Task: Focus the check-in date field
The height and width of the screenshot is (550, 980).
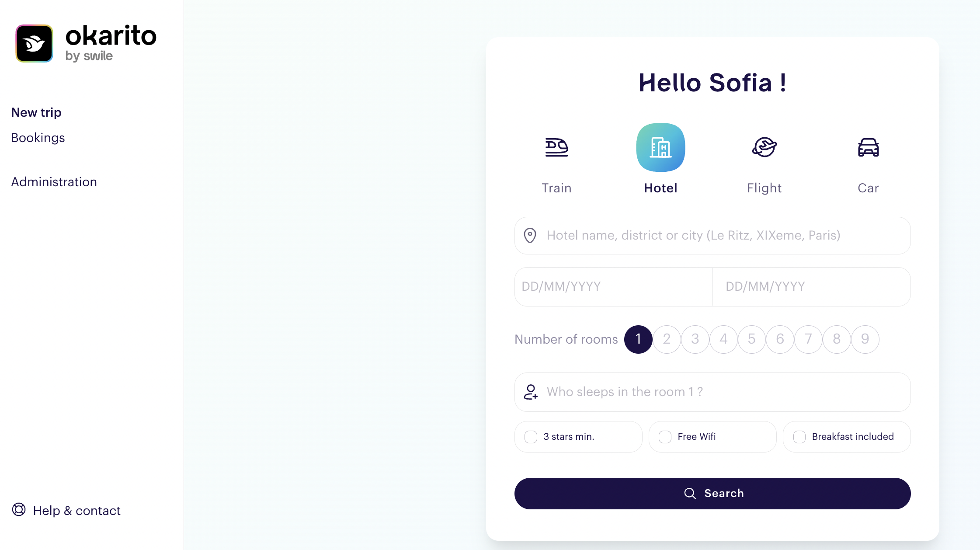Action: tap(614, 287)
